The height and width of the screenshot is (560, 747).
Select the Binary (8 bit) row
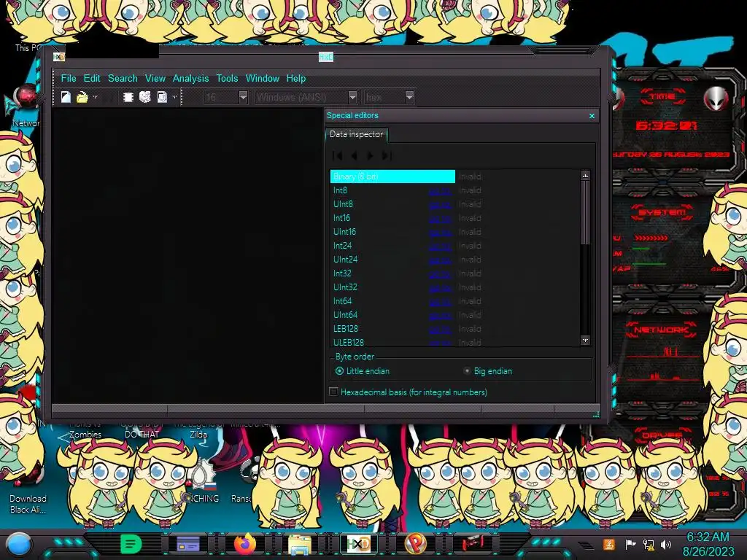pyautogui.click(x=454, y=176)
